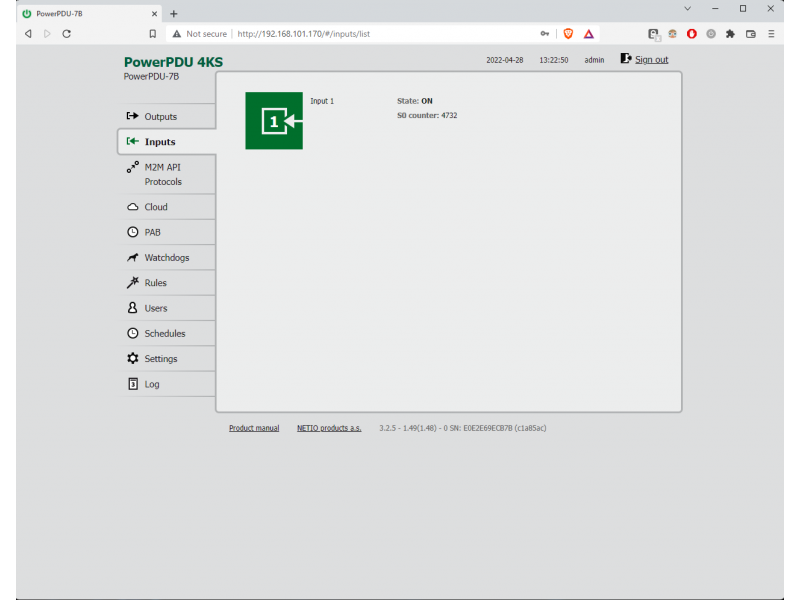Click the Rules magic wand icon
The image size is (800, 600).
tap(133, 283)
